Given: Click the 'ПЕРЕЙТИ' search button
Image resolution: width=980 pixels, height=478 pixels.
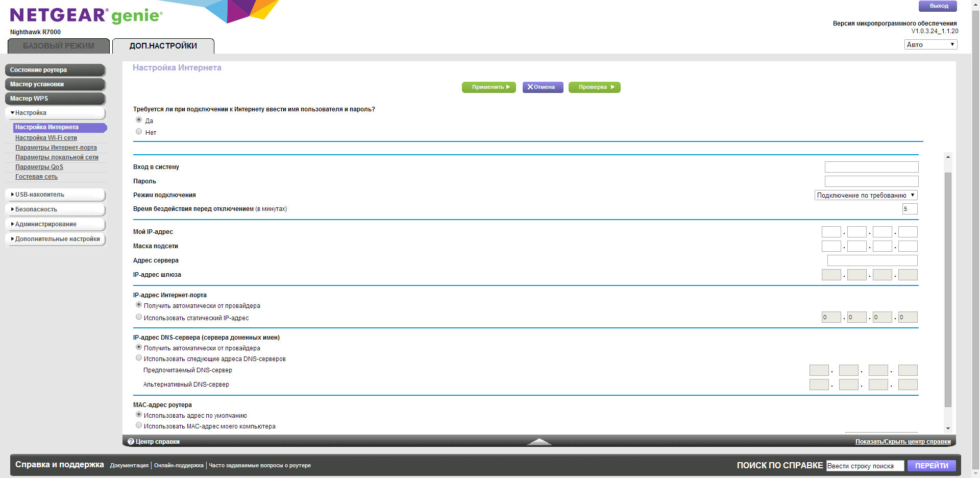Looking at the screenshot, I should click(x=932, y=466).
